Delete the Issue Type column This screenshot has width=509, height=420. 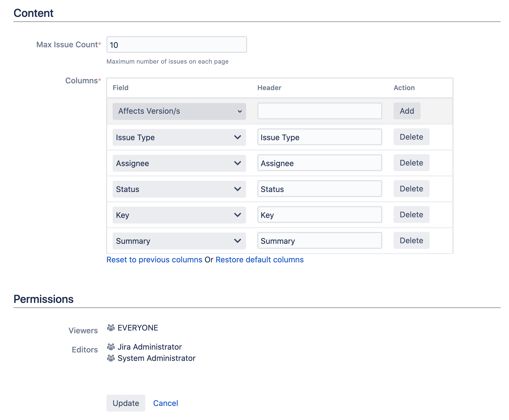tap(411, 137)
